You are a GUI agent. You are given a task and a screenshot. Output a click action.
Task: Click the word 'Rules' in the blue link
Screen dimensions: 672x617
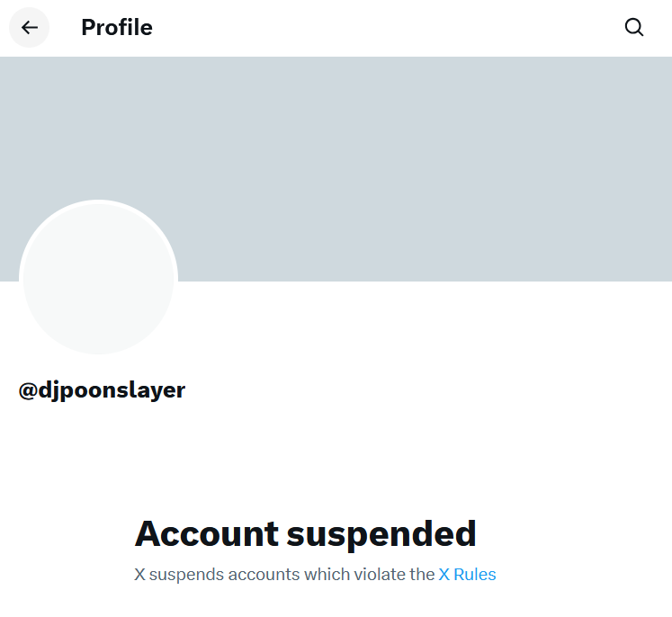(475, 574)
